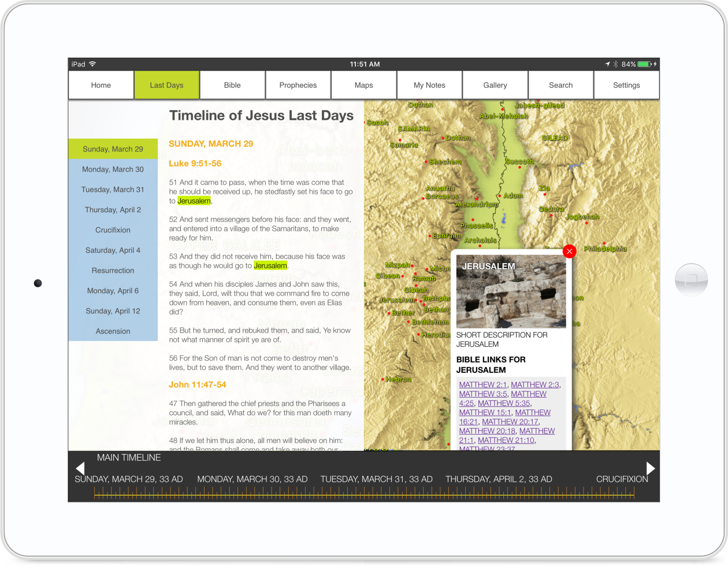The height and width of the screenshot is (569, 728).
Task: Jump to Tuesday, March 31 on timeline
Action: (x=376, y=479)
